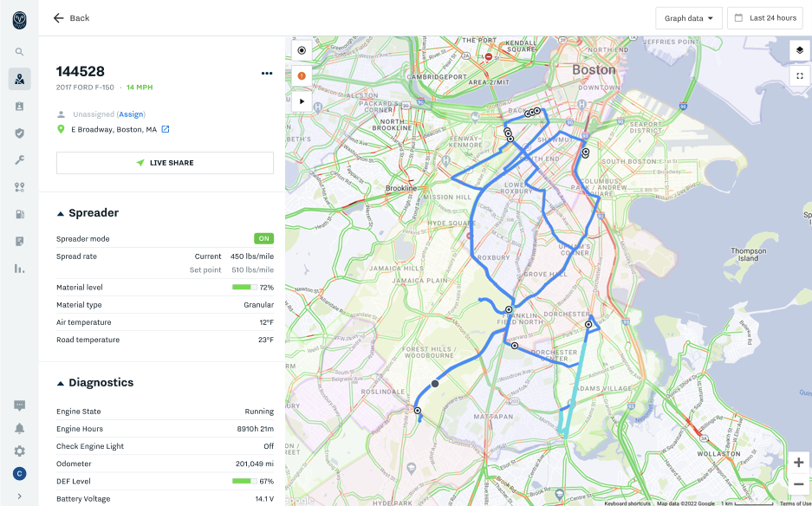Viewport: 812px width, 506px height.
Task: Change the Last 24 hours time range
Action: pos(764,17)
